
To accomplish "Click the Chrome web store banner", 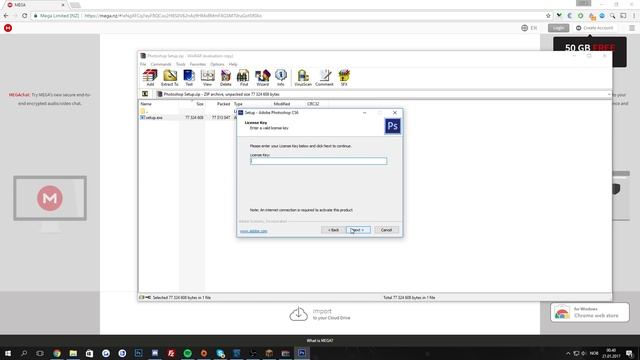I will pyautogui.click(x=590, y=312).
